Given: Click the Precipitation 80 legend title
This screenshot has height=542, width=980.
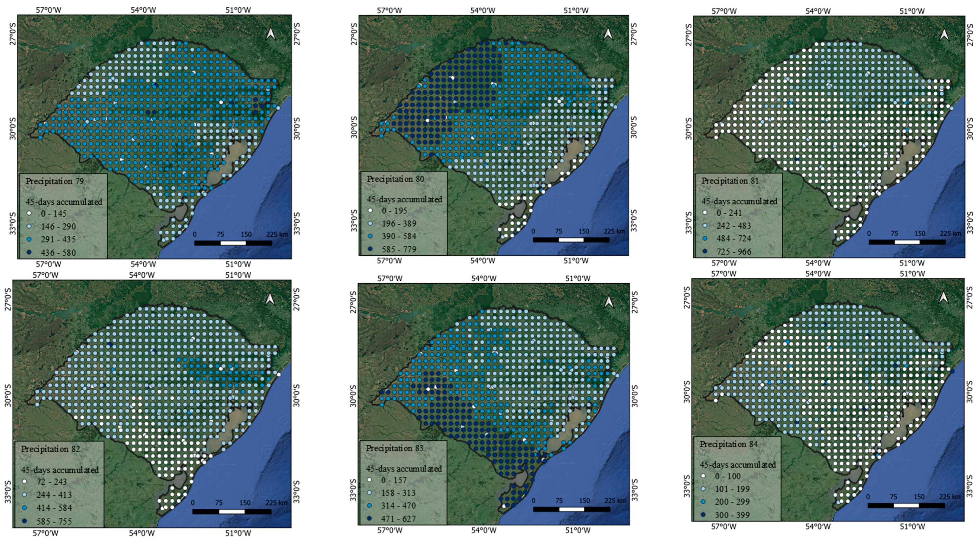Looking at the screenshot, I should (x=395, y=179).
